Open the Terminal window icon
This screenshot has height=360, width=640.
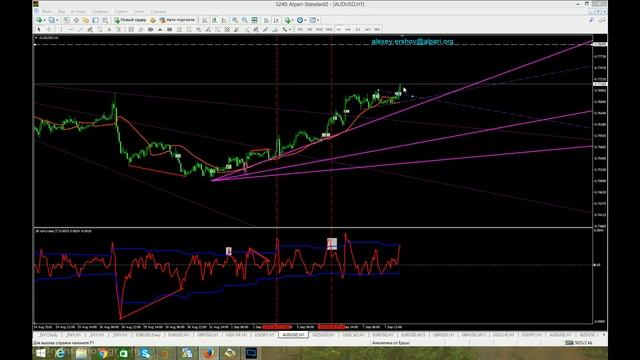(96, 20)
